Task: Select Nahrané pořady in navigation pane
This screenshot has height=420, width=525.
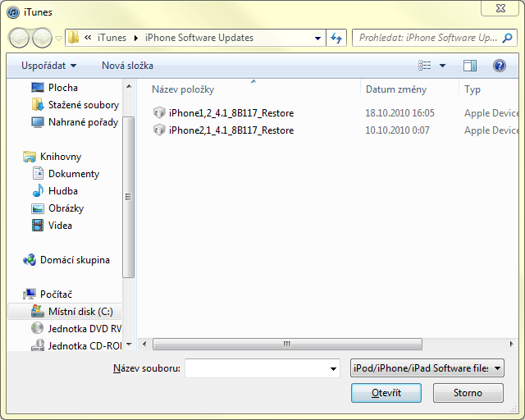Action: (x=75, y=122)
